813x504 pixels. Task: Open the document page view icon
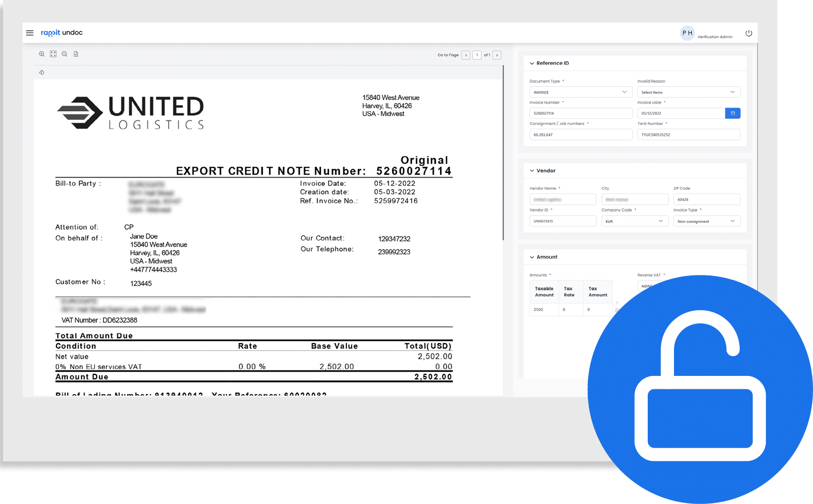pyautogui.click(x=75, y=53)
